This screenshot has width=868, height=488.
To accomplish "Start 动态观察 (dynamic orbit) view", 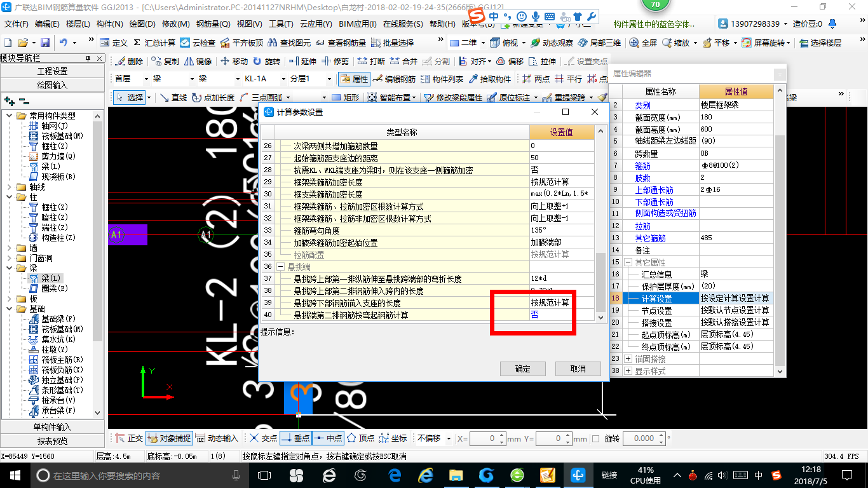I will coord(552,43).
